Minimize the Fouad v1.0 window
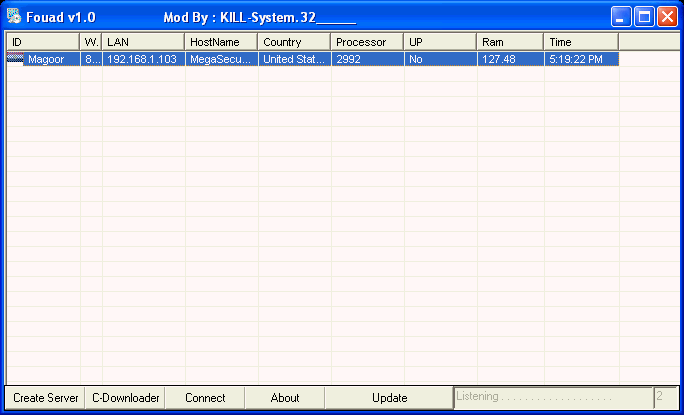This screenshot has width=684, height=415. [622, 17]
